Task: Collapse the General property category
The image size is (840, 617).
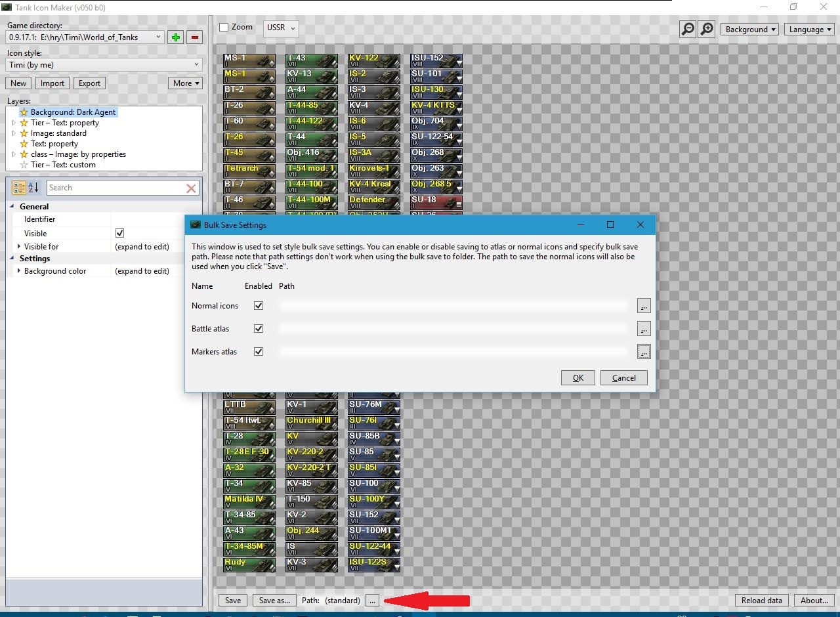Action: (12, 207)
